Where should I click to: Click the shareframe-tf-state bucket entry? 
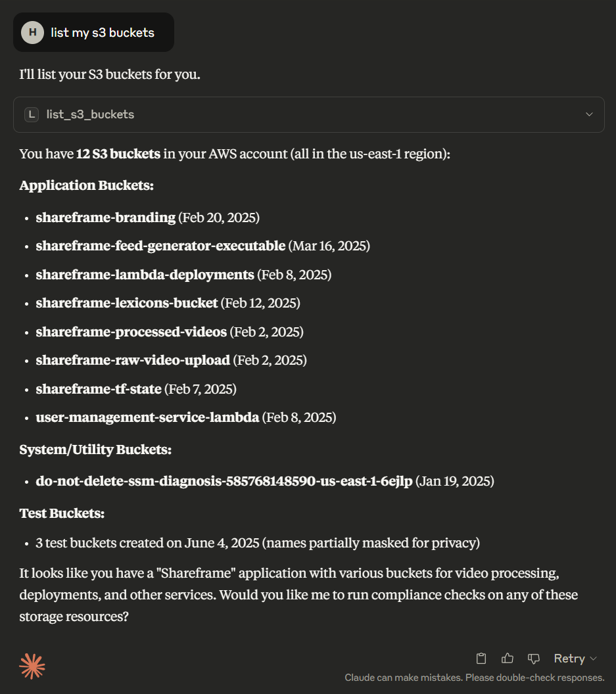click(136, 389)
